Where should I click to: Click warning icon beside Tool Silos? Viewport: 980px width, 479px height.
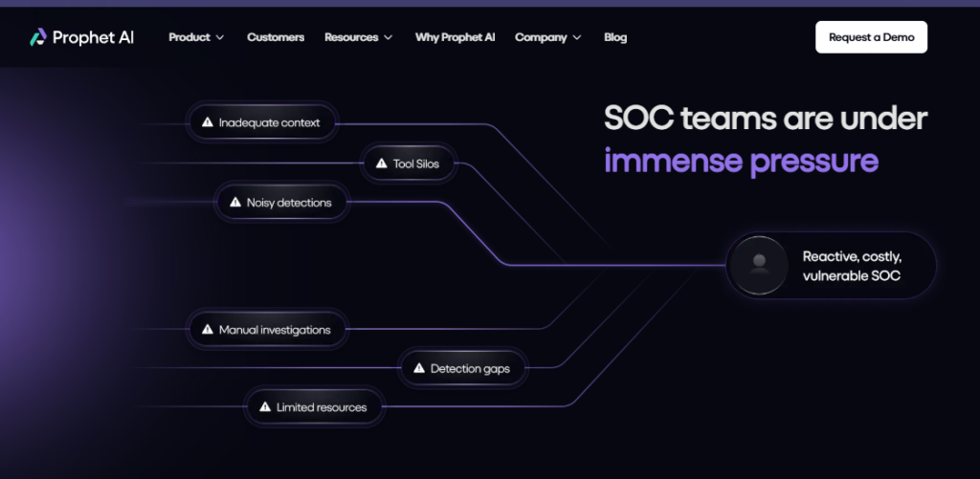click(381, 163)
